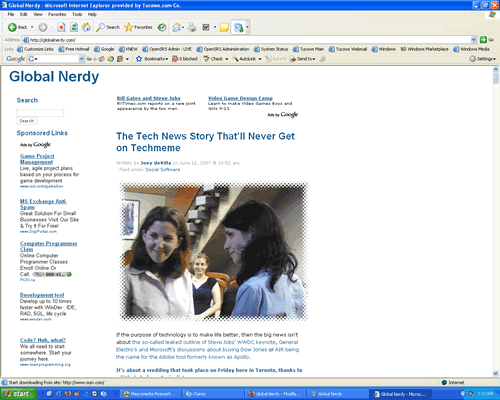Open the yellow Discuss note icon
Image resolution: width=500 pixels, height=400 pixels.
tap(224, 27)
